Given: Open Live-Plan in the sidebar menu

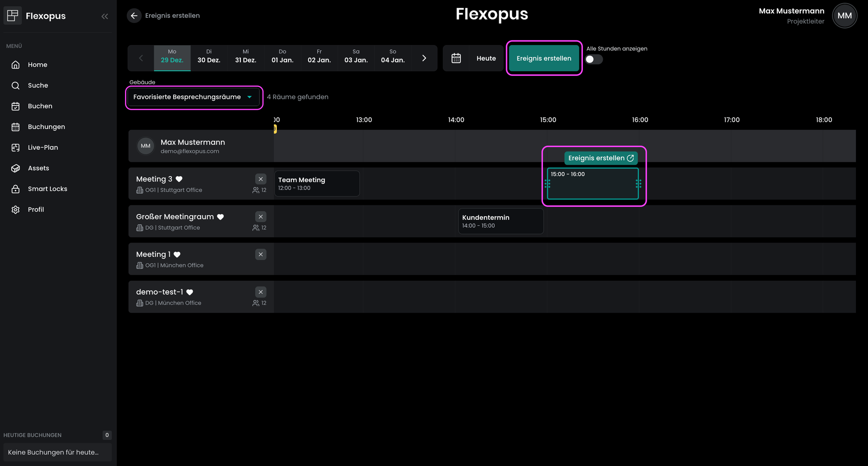Looking at the screenshot, I should 43,148.
